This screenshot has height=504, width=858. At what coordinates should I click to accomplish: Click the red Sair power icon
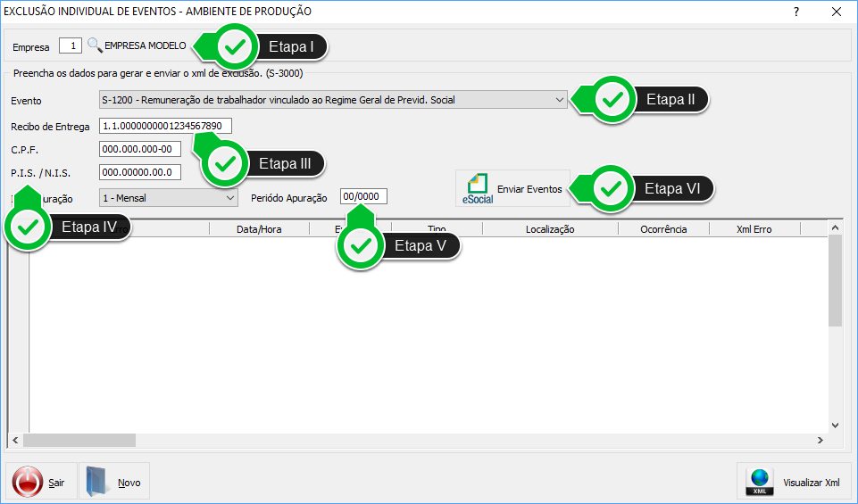pyautogui.click(x=28, y=483)
